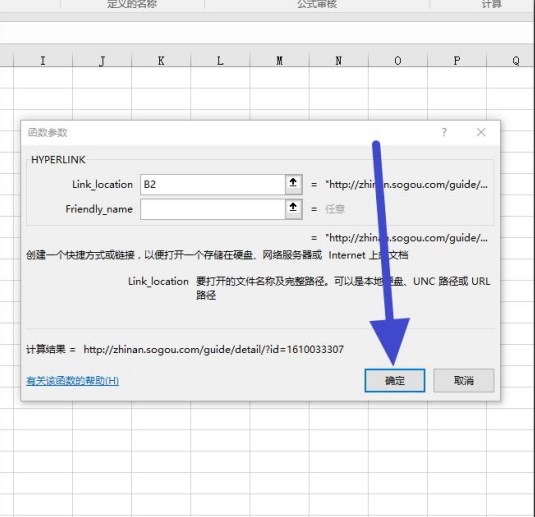The width and height of the screenshot is (535, 517).
Task: Select column N header
Action: tap(338, 60)
